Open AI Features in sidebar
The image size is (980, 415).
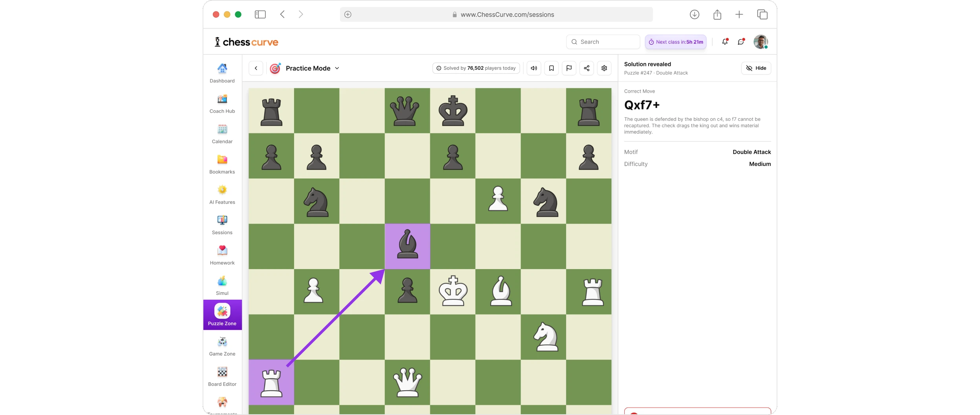pos(222,195)
